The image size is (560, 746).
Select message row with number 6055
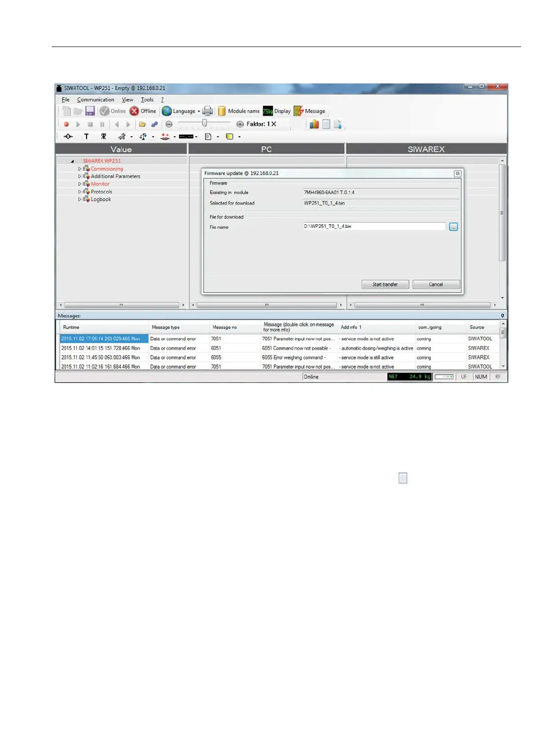pyautogui.click(x=278, y=357)
